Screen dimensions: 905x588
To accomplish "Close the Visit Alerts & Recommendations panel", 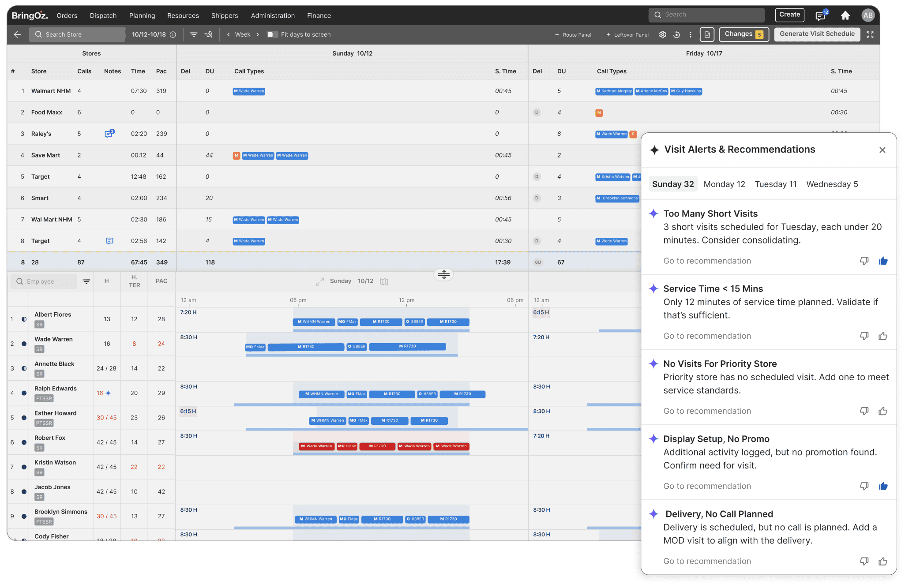I will 882,150.
